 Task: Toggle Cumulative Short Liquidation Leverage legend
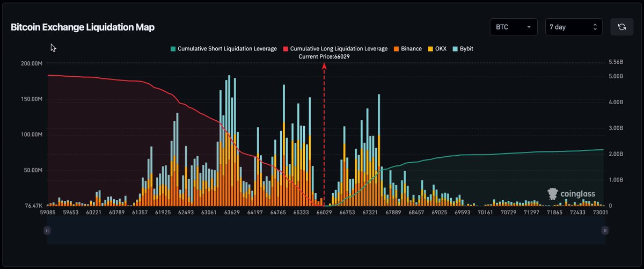[x=224, y=49]
